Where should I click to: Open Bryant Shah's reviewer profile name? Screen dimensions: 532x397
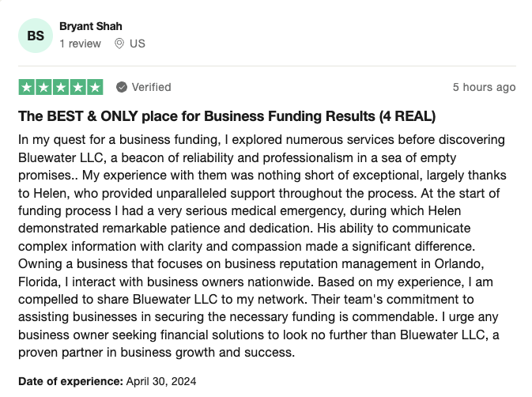[x=90, y=26]
